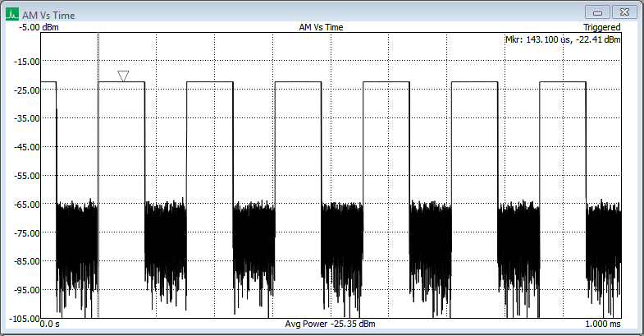Click the '-45.00' axis label
This screenshot has height=336, width=644.
click(27, 147)
